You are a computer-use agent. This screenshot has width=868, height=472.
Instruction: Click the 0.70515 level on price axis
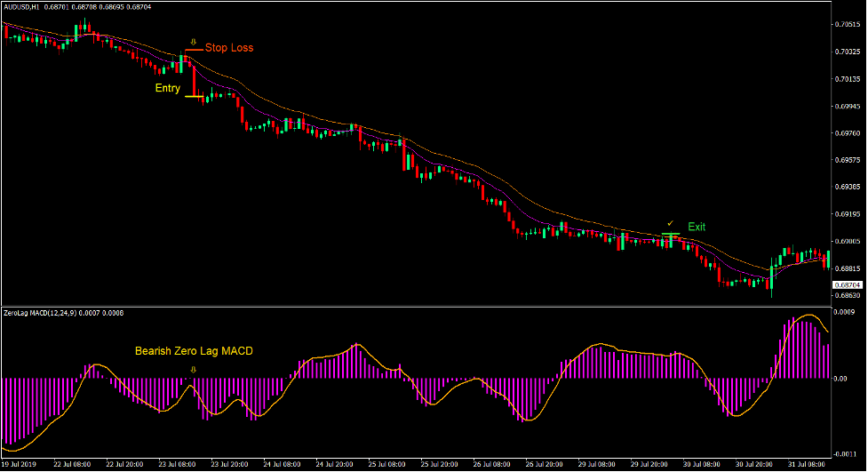point(848,24)
